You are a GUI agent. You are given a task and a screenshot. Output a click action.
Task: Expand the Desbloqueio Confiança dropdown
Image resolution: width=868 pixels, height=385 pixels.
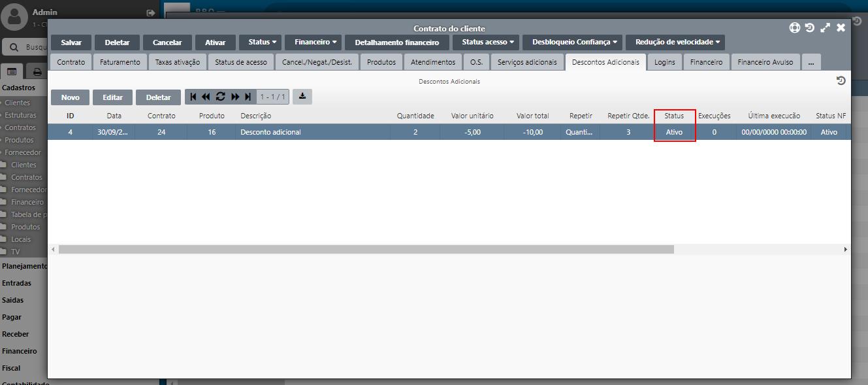574,42
